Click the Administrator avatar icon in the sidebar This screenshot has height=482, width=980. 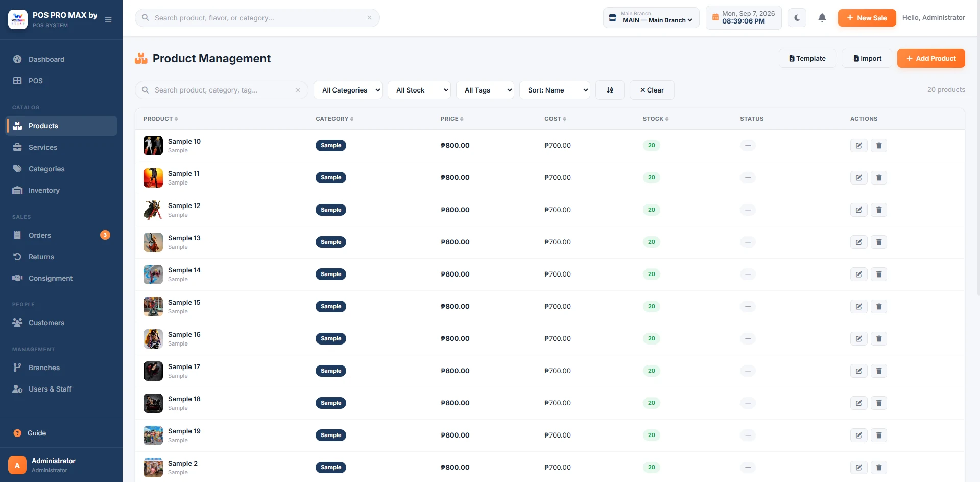(17, 465)
